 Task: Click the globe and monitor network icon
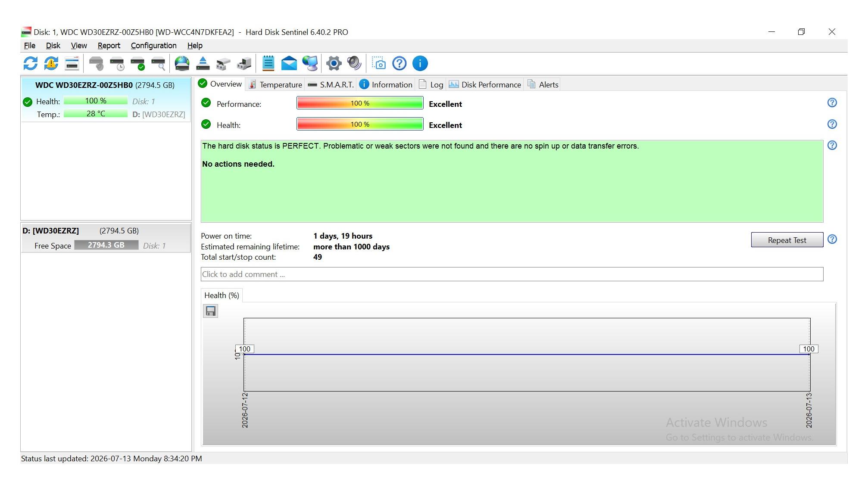coord(310,63)
